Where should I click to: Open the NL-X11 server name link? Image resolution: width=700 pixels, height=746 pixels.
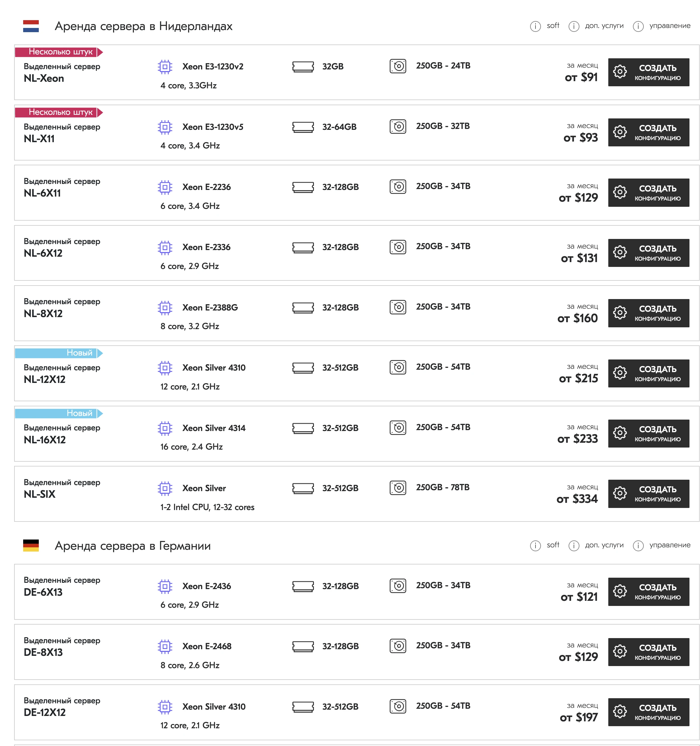(x=39, y=139)
